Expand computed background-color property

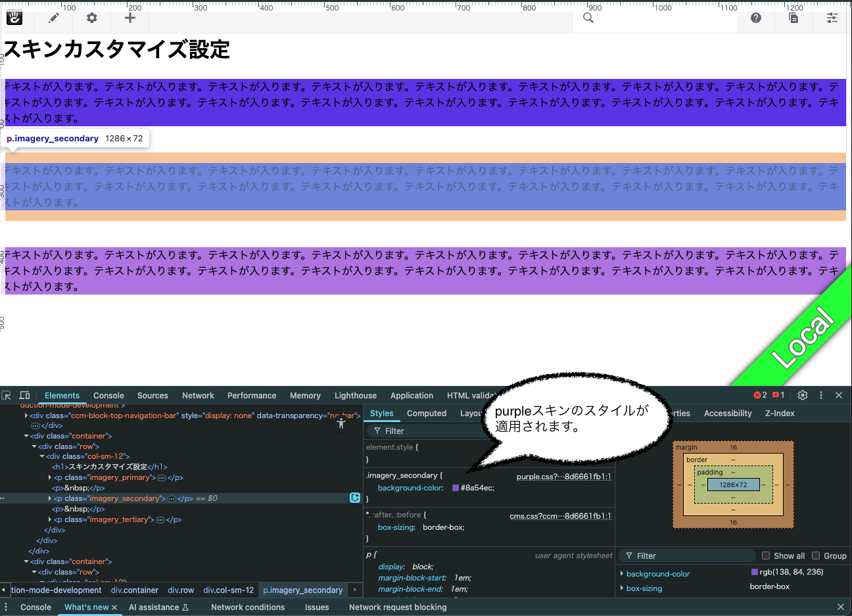pos(622,574)
